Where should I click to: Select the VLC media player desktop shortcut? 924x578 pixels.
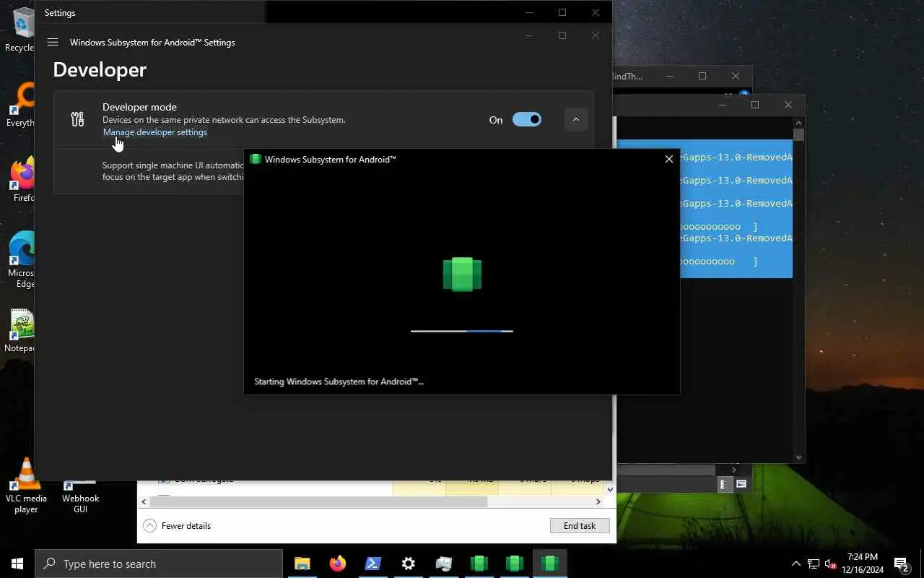point(26,486)
